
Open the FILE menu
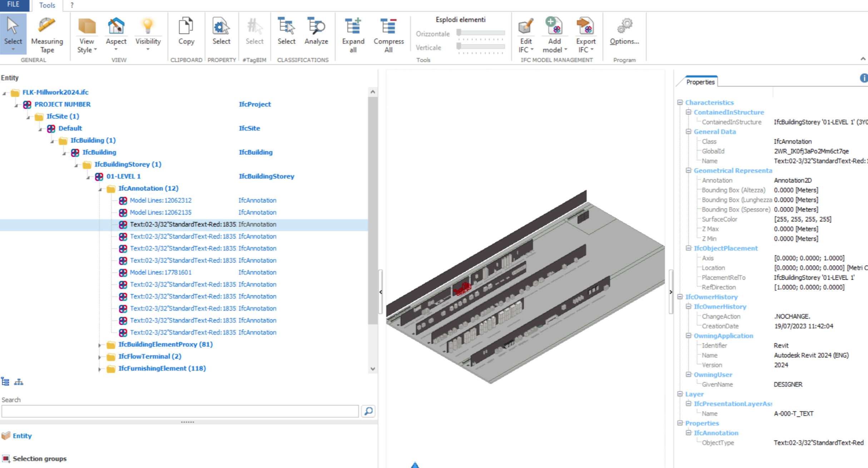pyautogui.click(x=13, y=5)
